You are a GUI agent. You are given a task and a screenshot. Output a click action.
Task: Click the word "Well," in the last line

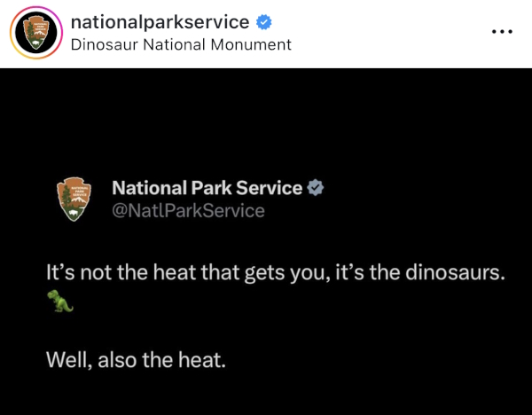(x=68, y=361)
